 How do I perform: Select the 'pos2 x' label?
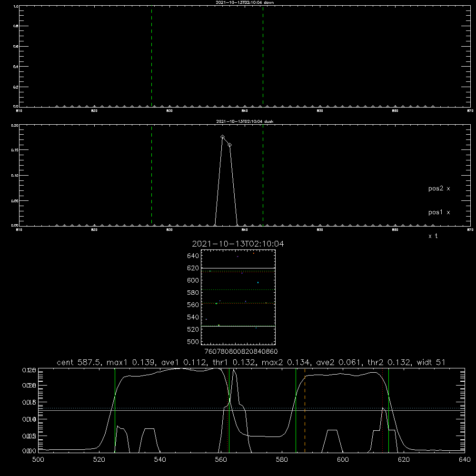click(439, 188)
